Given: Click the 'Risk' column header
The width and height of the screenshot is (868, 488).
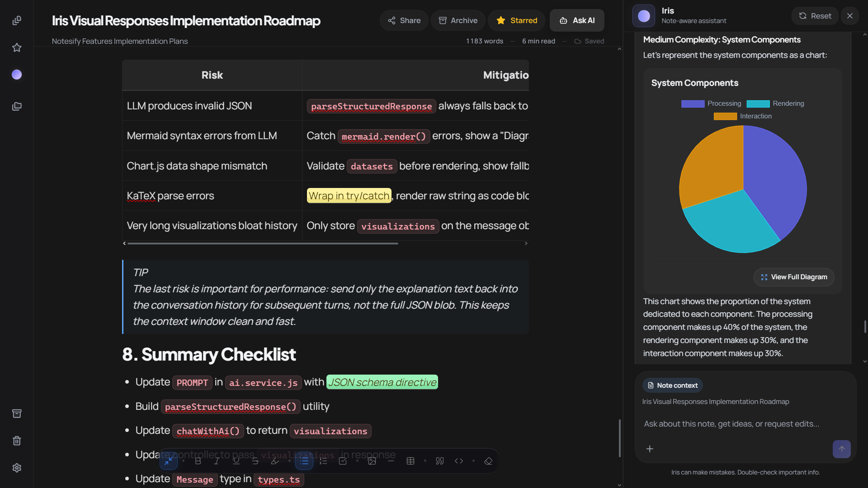Looking at the screenshot, I should click(x=212, y=75).
